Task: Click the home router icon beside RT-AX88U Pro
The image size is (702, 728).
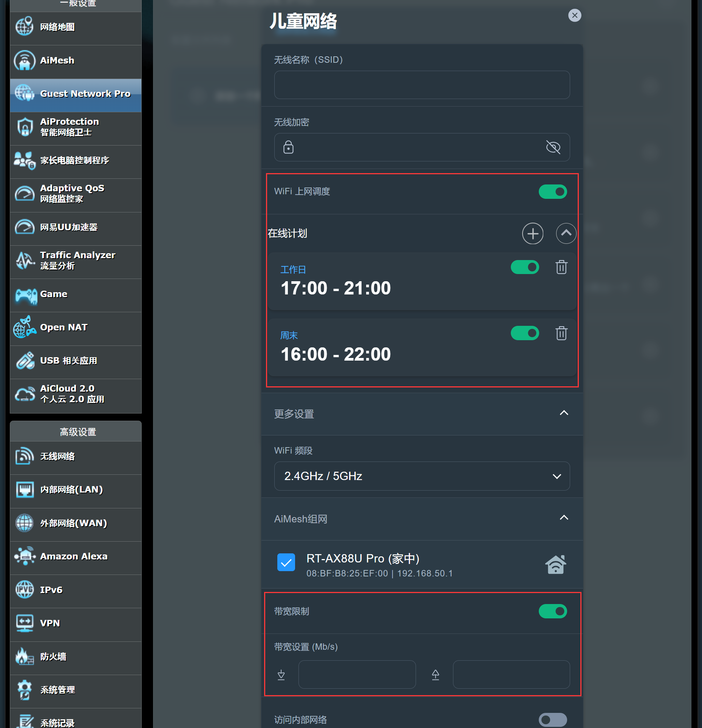Action: 555,565
